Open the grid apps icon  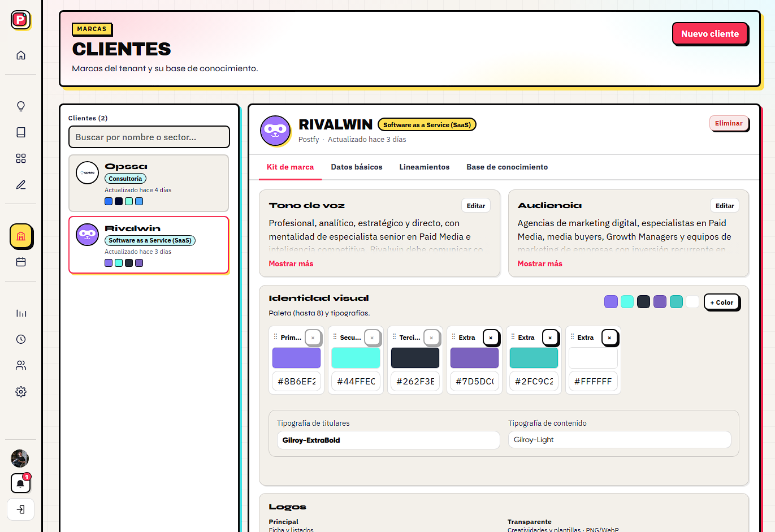tap(21, 158)
